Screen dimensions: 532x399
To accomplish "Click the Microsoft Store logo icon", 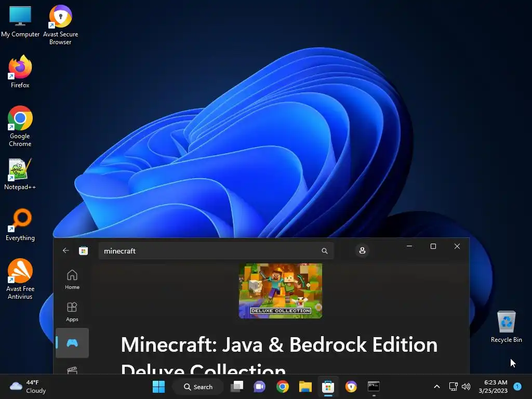I will pos(84,251).
